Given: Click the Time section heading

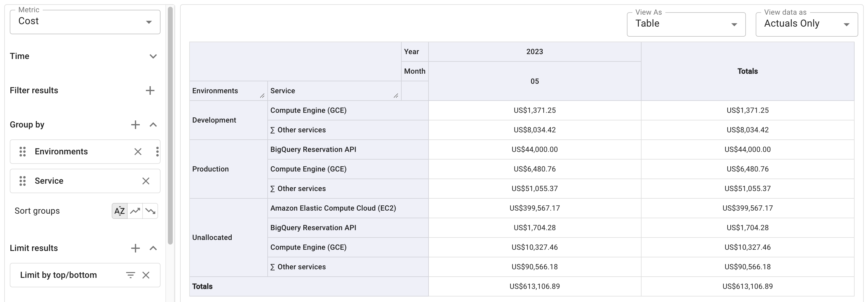Looking at the screenshot, I should (20, 56).
